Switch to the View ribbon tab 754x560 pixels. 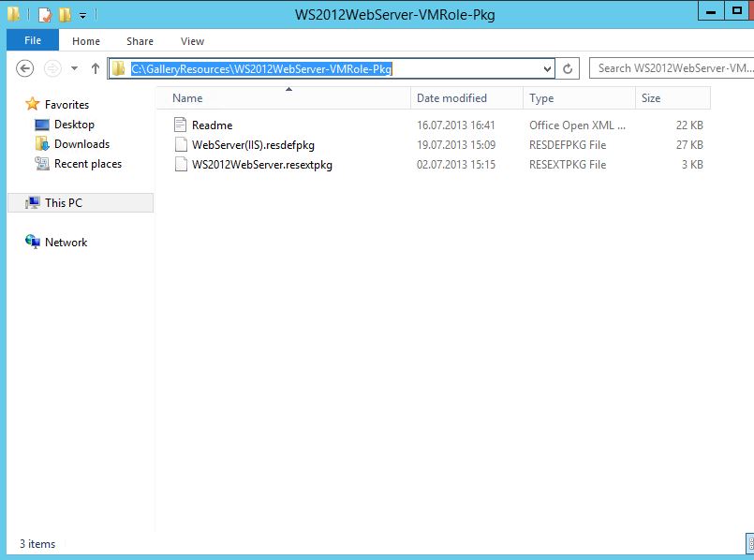(x=192, y=41)
